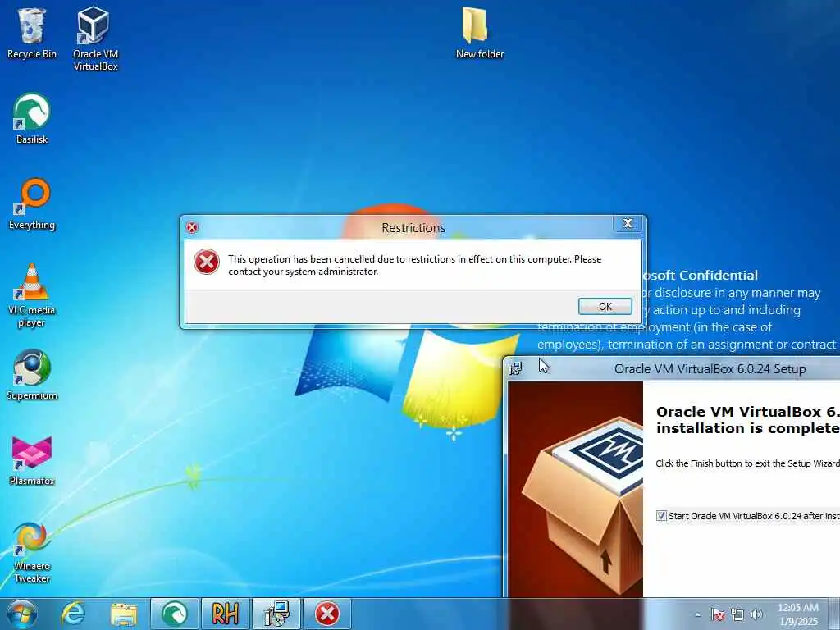Click the 'Click the Finish button' instruction text
This screenshot has height=630, width=840.
pos(748,463)
